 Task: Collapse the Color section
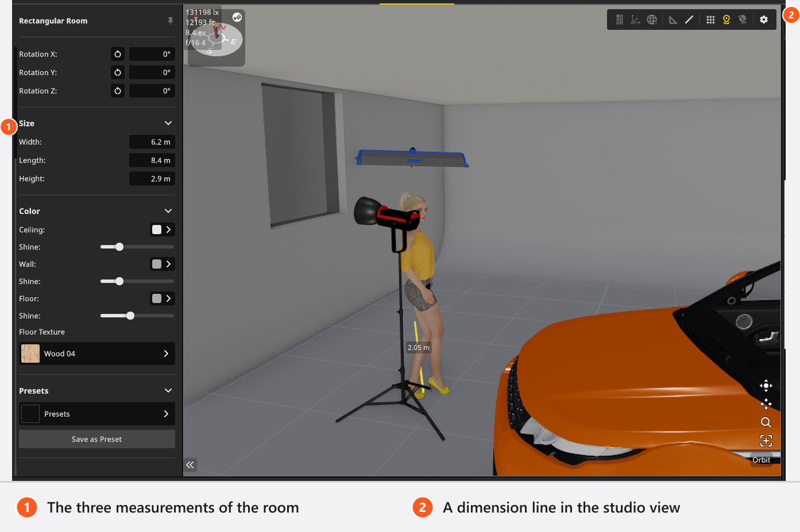(x=168, y=211)
